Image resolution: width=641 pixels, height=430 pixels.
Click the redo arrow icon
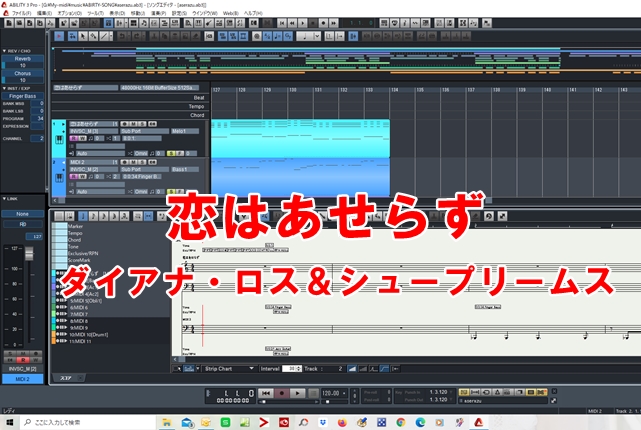(x=137, y=36)
